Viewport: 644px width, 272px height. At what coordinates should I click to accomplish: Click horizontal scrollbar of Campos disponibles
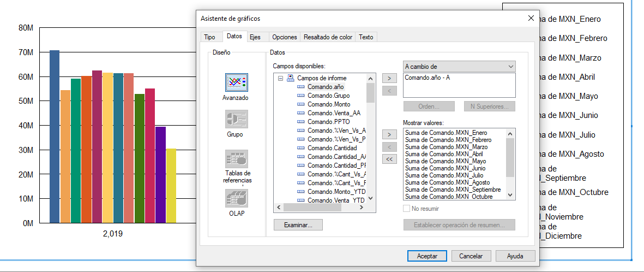click(320, 208)
